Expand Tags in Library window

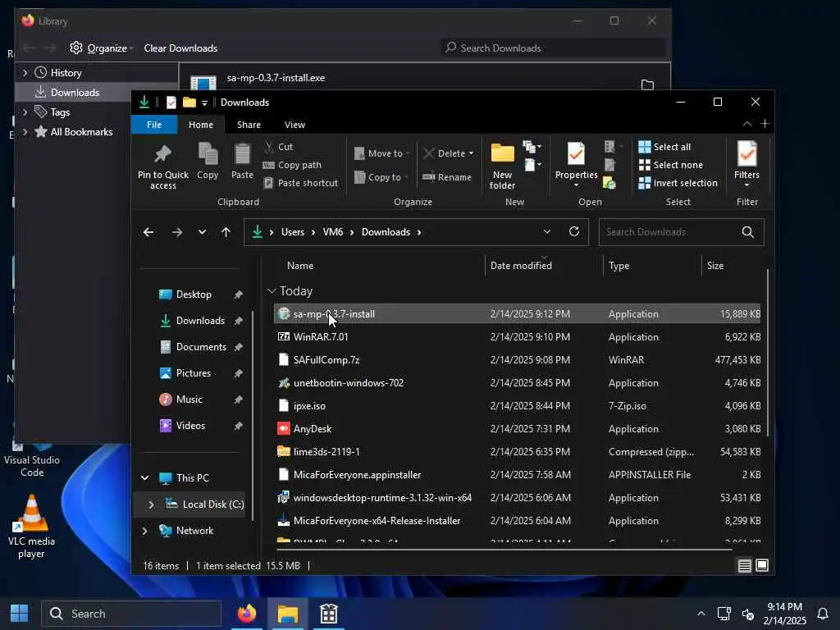coord(25,112)
